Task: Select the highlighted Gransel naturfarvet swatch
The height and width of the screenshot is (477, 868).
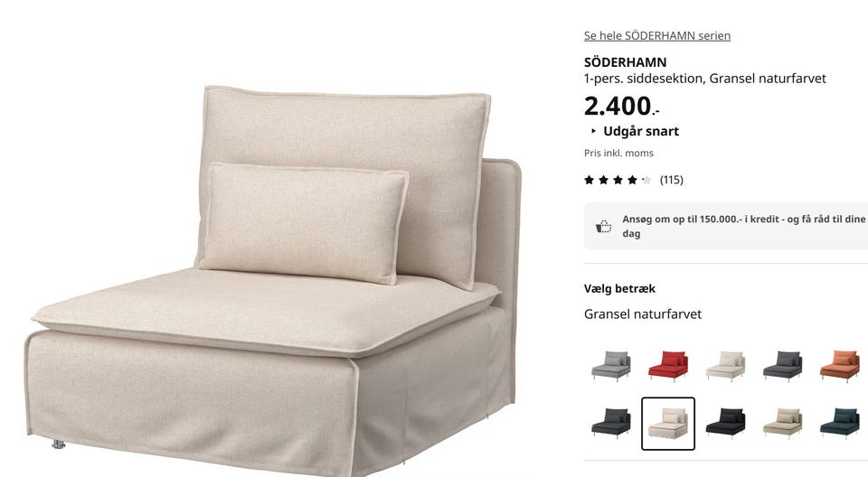Action: pyautogui.click(x=668, y=424)
